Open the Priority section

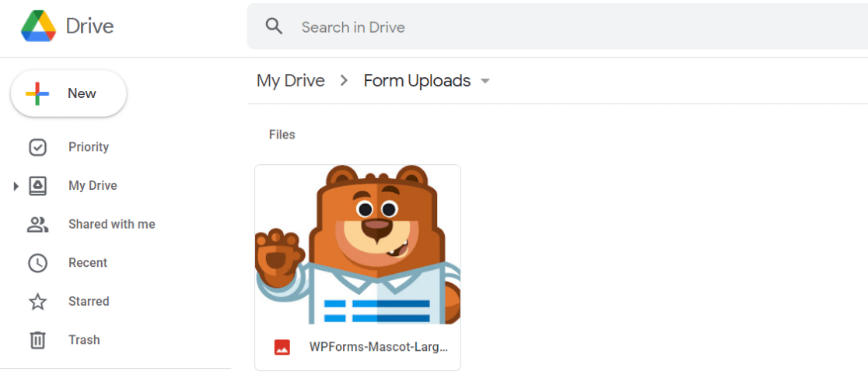(89, 147)
